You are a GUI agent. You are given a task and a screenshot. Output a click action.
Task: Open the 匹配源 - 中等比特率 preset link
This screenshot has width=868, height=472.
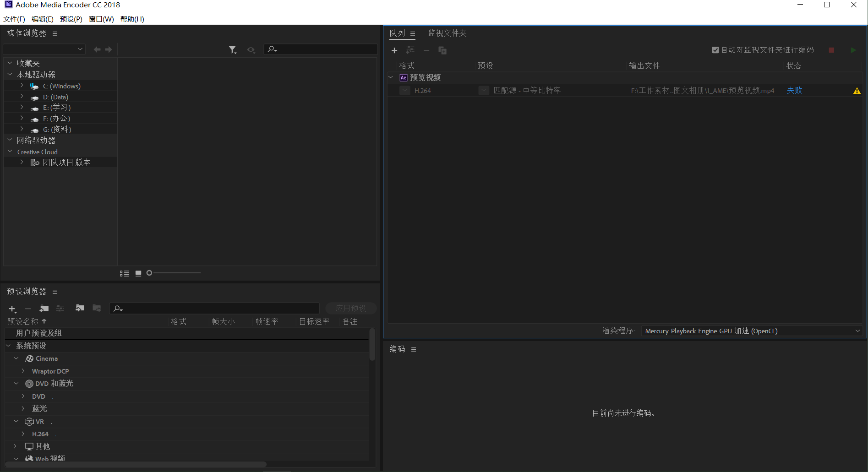tap(527, 91)
